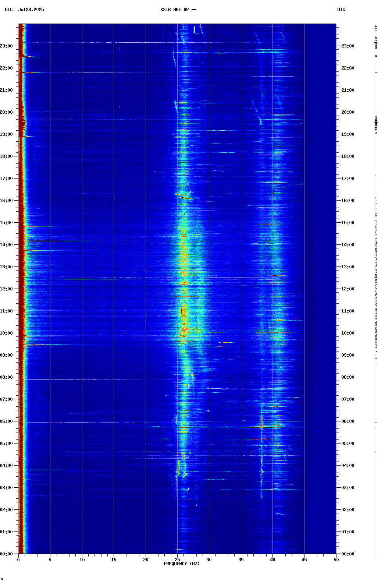The width and height of the screenshot is (392, 583).
Task: Click the 00:00 label on the left time axis
Action: pyautogui.click(x=6, y=554)
